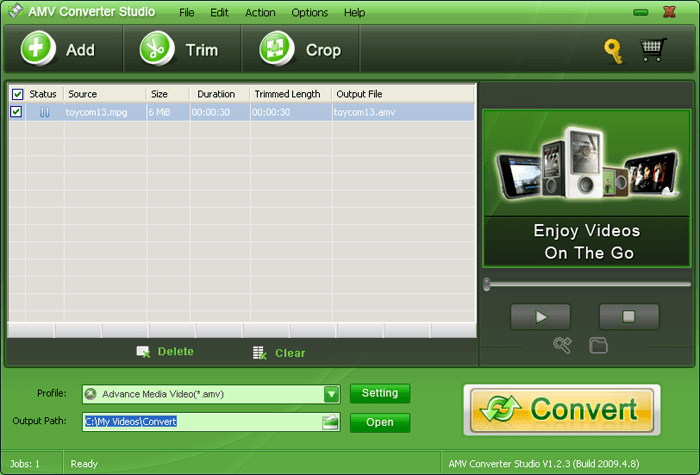Select the Crop tool icon
Screen dimensions: 700x475
pyautogui.click(x=276, y=49)
